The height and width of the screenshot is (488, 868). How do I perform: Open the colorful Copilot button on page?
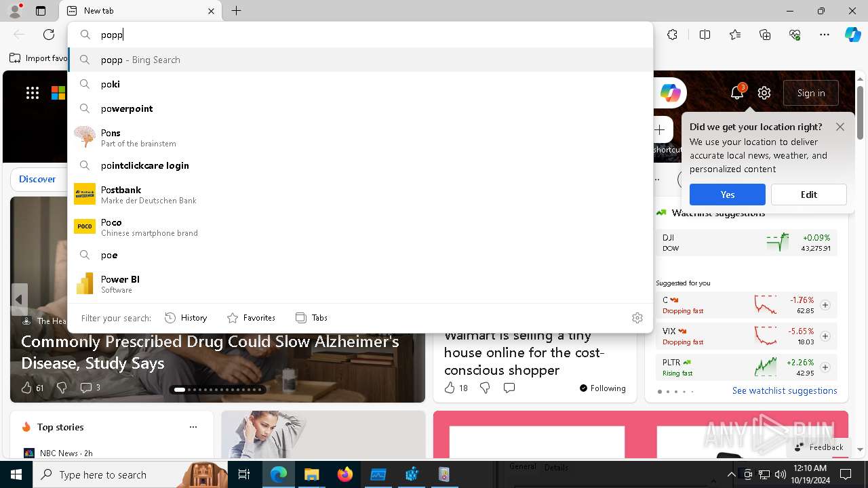pos(670,93)
